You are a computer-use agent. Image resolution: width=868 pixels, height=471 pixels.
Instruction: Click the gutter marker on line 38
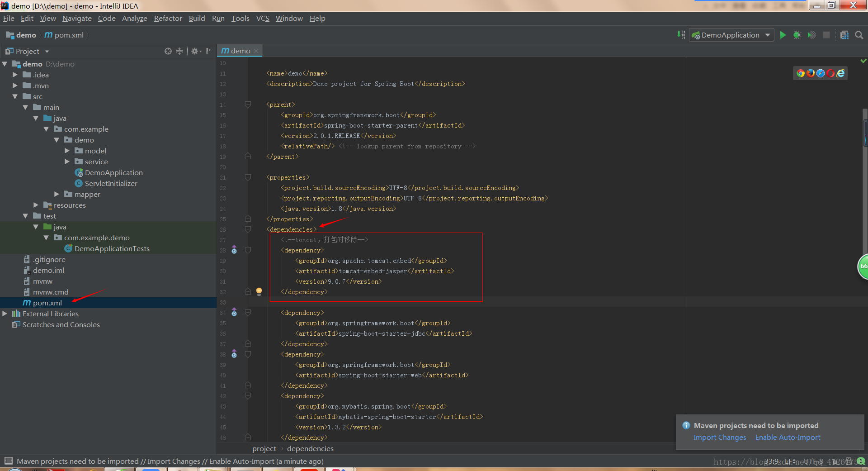click(234, 354)
